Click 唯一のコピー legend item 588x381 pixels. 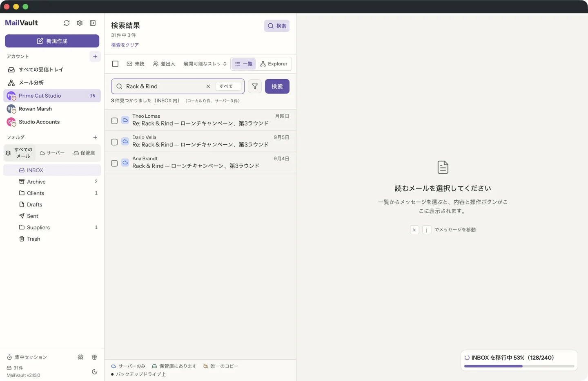(220, 366)
